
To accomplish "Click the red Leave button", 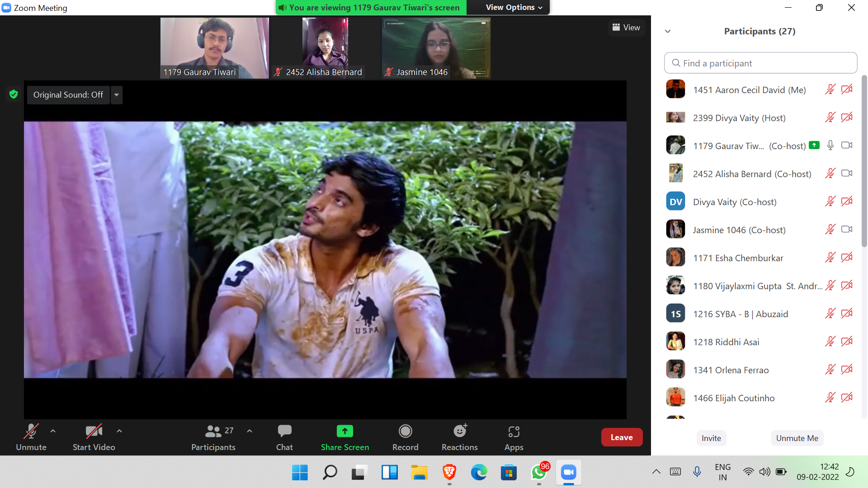I will [x=622, y=437].
